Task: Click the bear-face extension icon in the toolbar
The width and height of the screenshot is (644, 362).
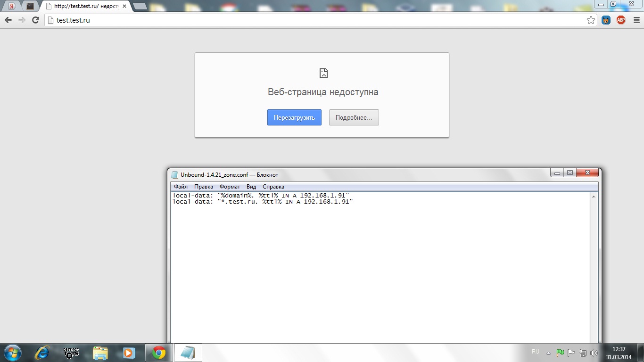Action: 606,20
